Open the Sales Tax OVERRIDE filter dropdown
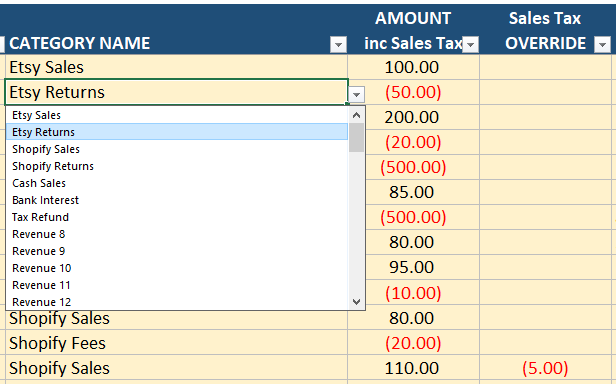This screenshot has height=384, width=616. [x=602, y=44]
